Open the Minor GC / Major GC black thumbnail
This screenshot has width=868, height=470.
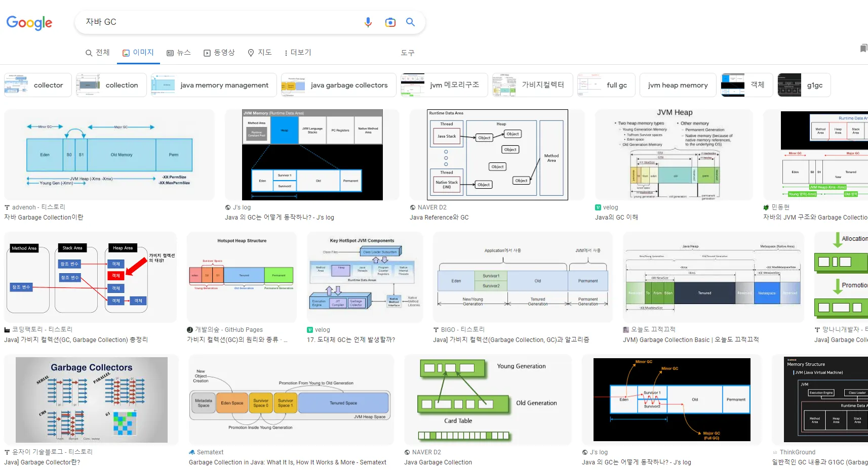[x=672, y=400]
